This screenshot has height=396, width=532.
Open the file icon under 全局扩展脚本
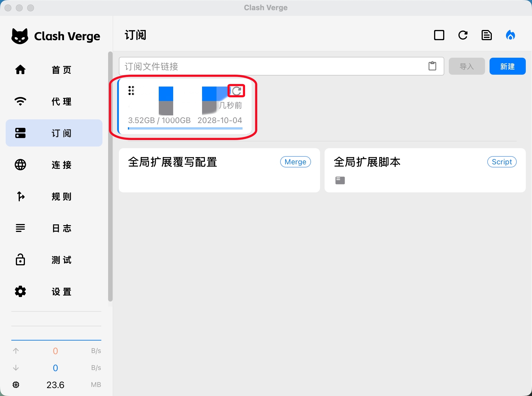coord(340,180)
